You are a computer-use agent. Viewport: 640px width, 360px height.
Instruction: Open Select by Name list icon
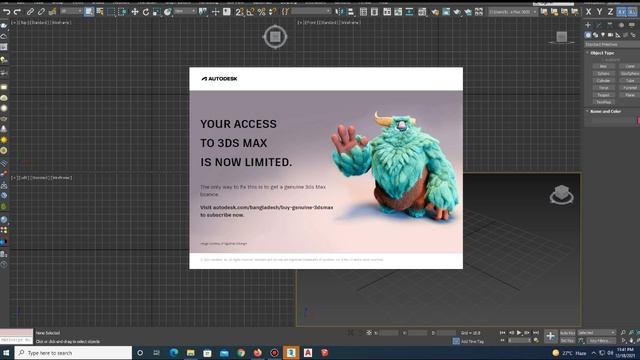(x=100, y=12)
